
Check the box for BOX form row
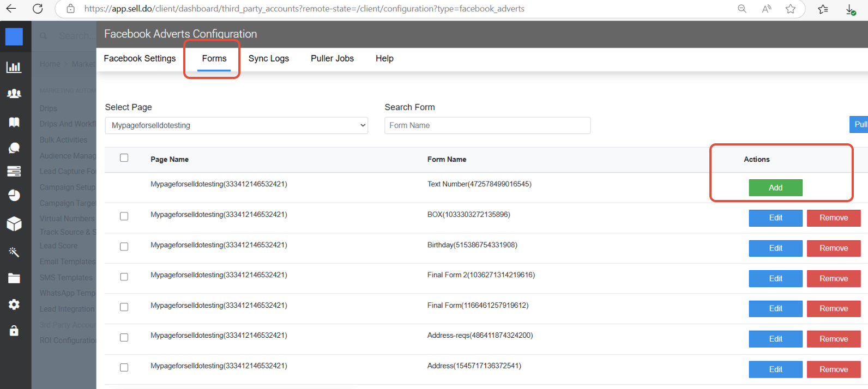124,216
